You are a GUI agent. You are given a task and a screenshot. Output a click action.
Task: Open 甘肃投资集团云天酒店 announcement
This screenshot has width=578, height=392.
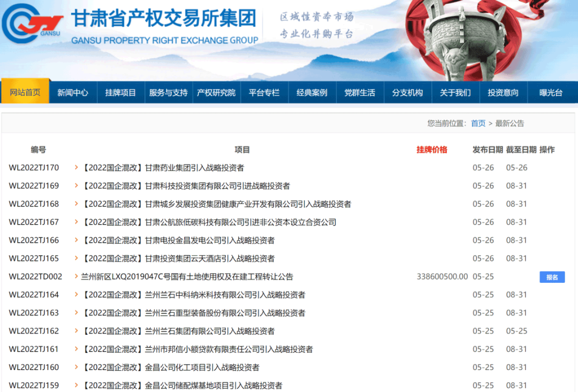pos(178,258)
